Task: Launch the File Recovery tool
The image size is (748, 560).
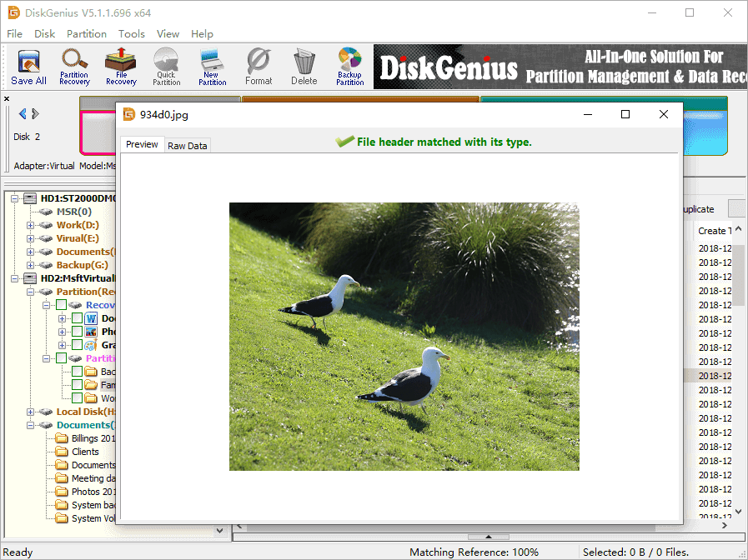Action: tap(121, 67)
